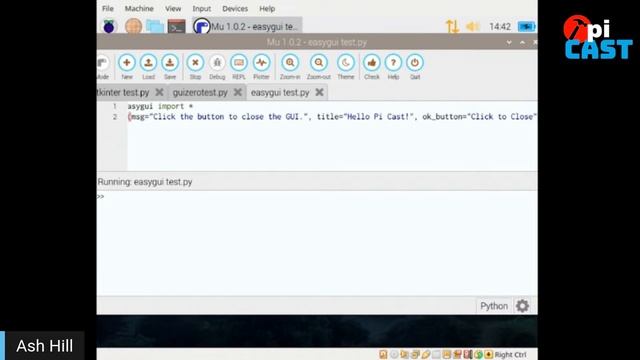The width and height of the screenshot is (640, 360).
Task: Open the terminal taskbar icon
Action: 176,27
